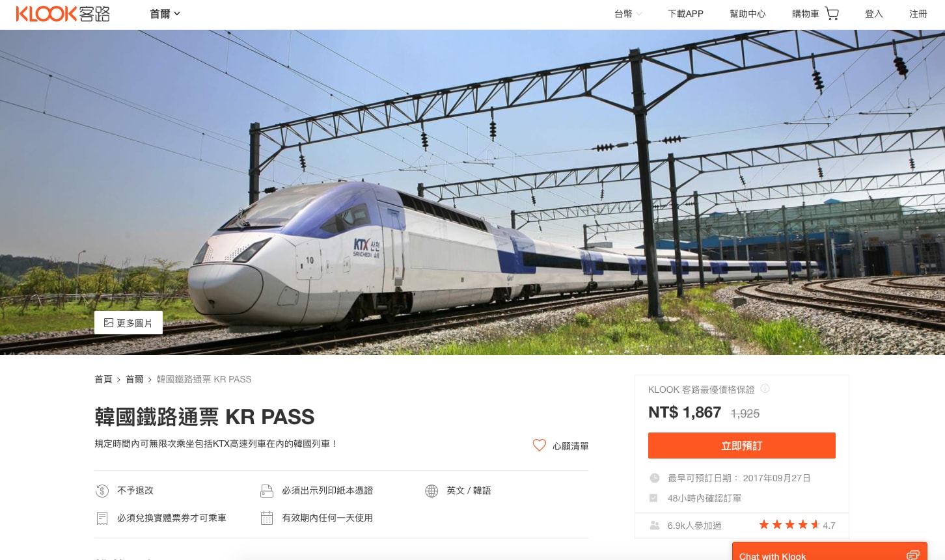Open the 台幣 currency dropdown

click(x=628, y=14)
